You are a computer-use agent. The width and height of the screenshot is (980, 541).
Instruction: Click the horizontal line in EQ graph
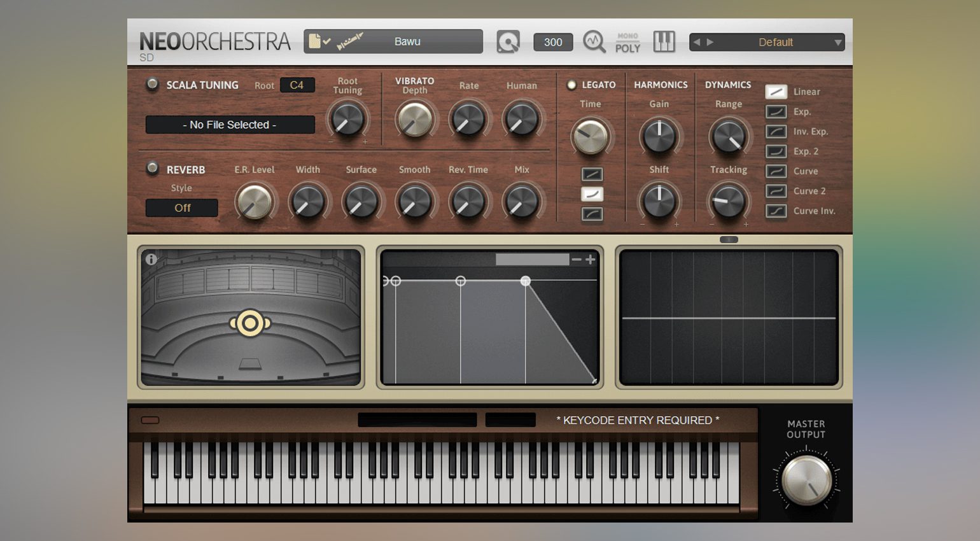click(729, 318)
